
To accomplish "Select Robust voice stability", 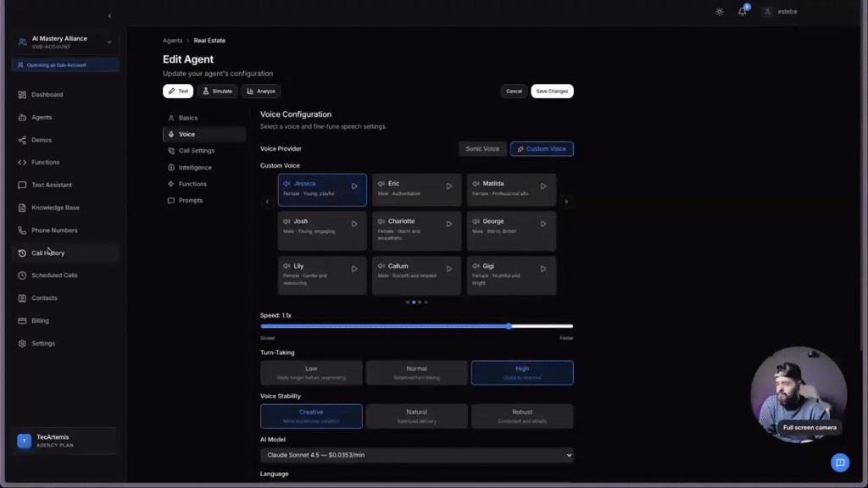I will point(522,415).
